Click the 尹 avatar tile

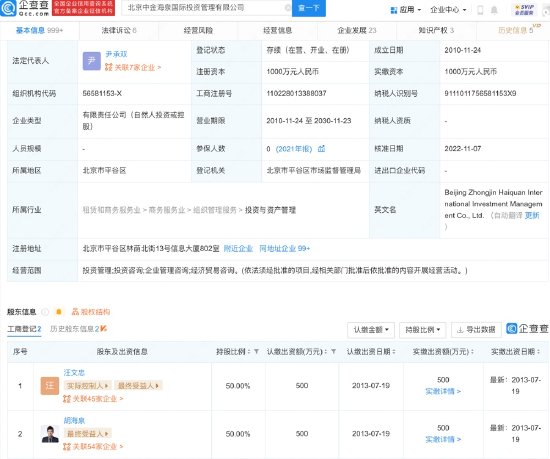click(92, 61)
